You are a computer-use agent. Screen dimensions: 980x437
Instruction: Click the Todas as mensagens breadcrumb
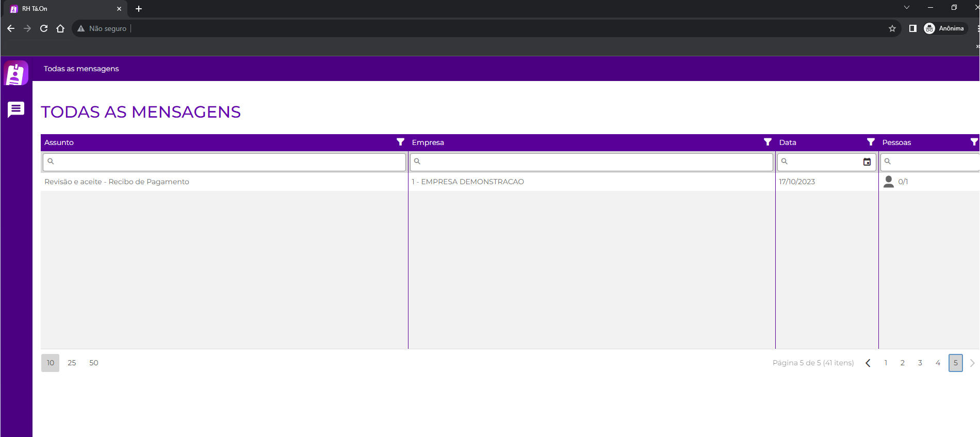coord(81,69)
